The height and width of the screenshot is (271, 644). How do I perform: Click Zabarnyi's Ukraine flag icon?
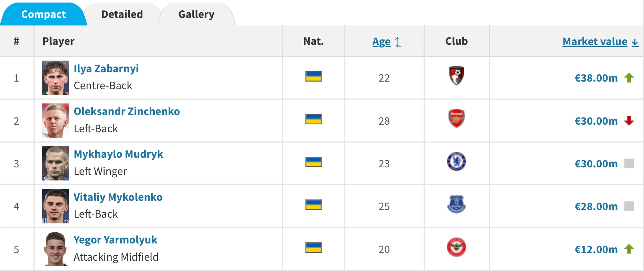(x=313, y=76)
